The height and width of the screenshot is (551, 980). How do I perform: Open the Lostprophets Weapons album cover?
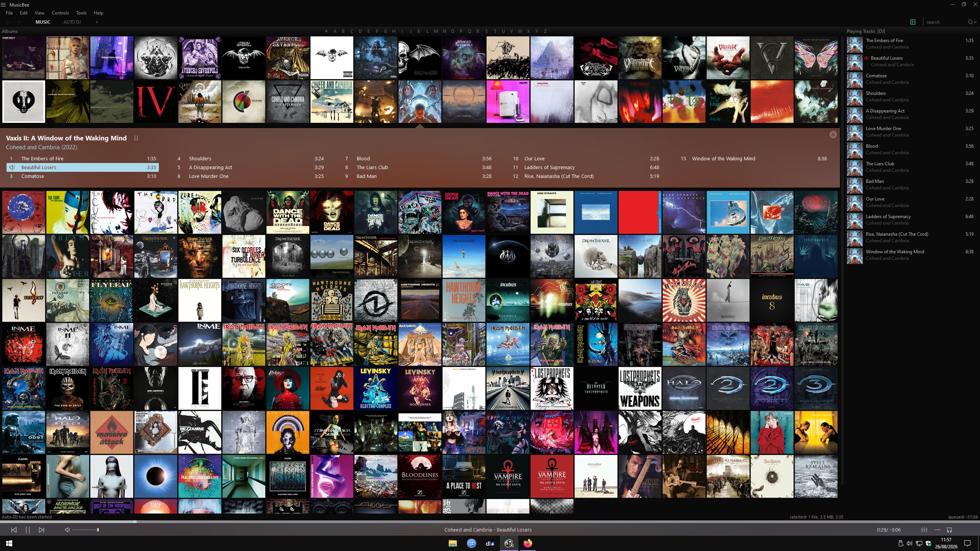point(640,388)
